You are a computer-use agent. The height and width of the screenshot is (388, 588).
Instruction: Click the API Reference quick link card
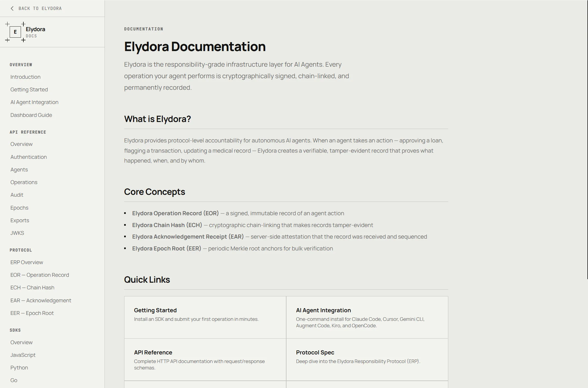tap(205, 359)
